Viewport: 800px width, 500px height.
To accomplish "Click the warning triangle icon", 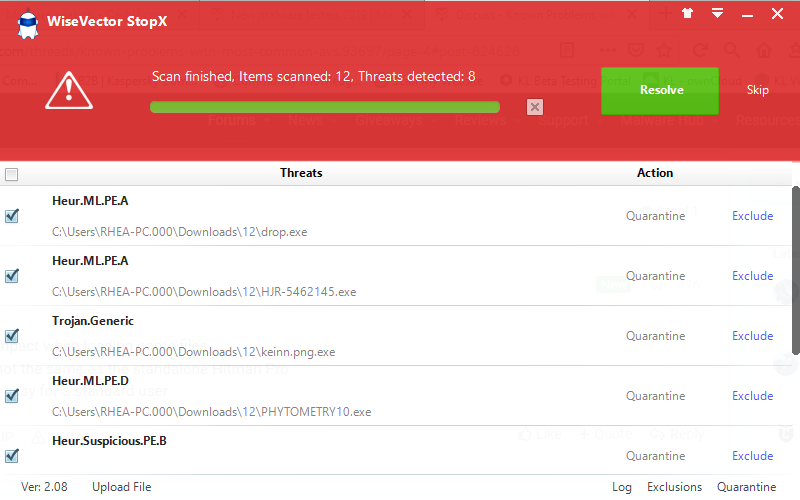I will pyautogui.click(x=69, y=90).
